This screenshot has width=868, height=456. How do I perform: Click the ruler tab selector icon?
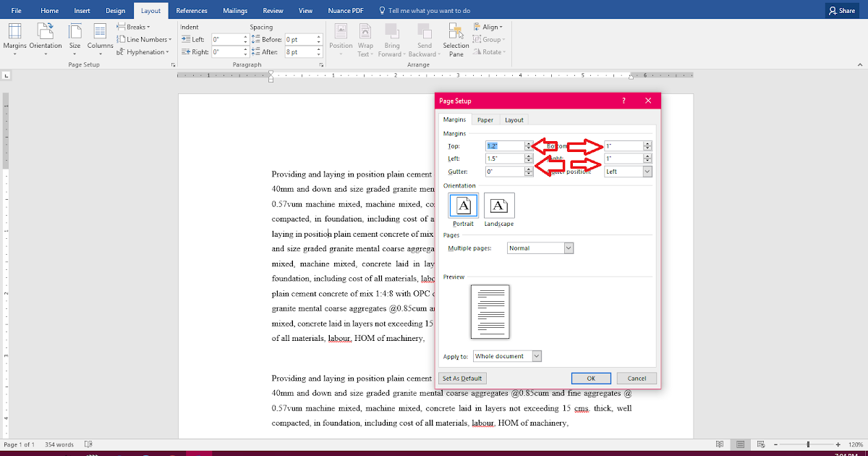point(7,75)
